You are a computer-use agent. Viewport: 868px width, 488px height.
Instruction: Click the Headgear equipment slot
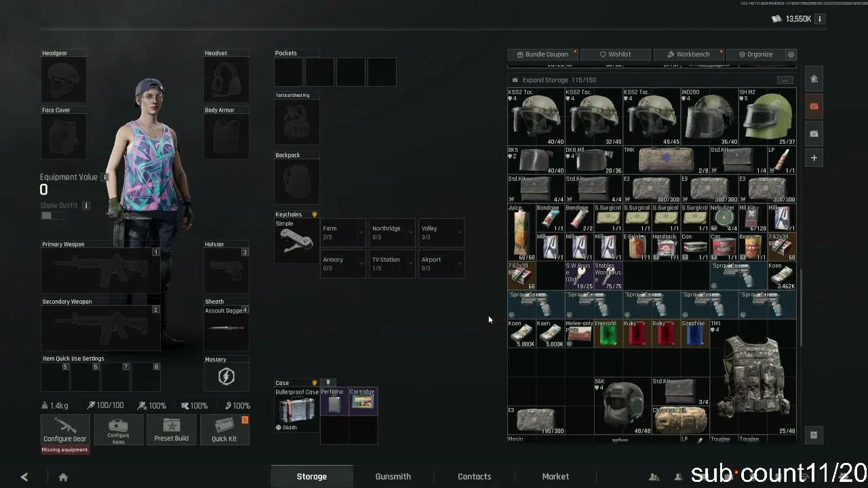coord(64,79)
